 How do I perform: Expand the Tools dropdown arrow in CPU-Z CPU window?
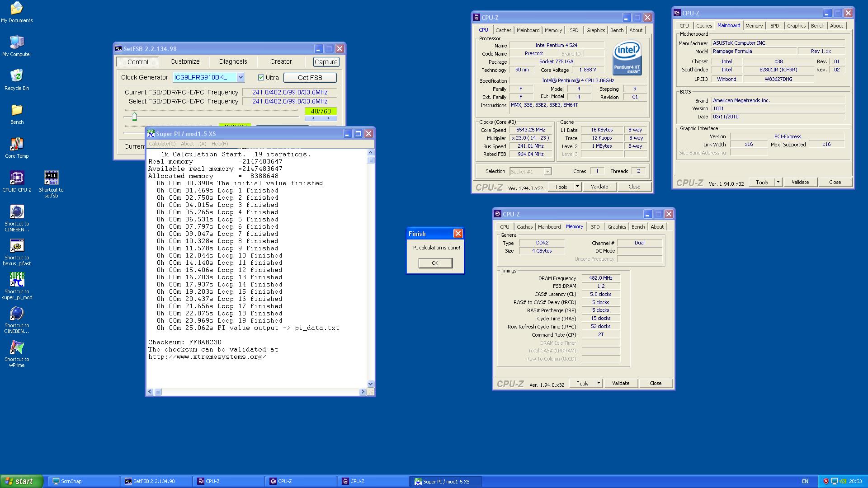coord(577,187)
